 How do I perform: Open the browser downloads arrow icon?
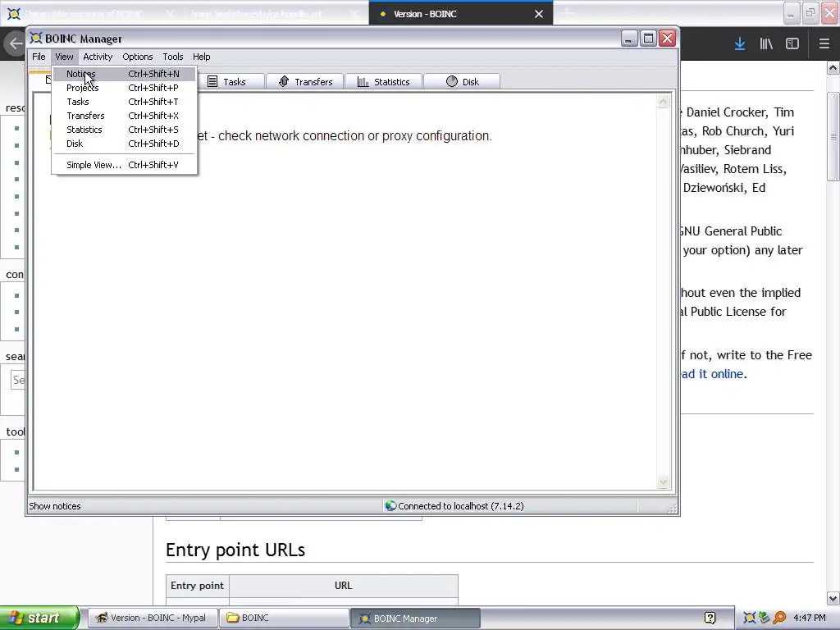point(740,44)
